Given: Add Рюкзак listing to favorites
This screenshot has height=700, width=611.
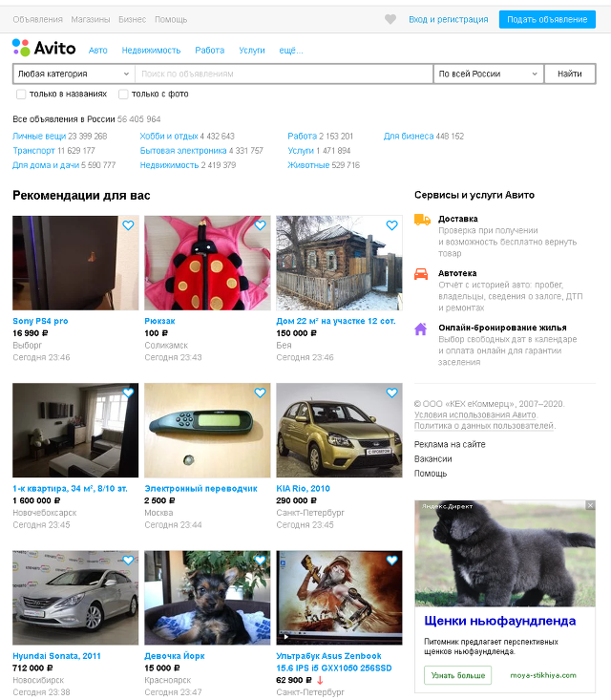Looking at the screenshot, I should [x=260, y=225].
